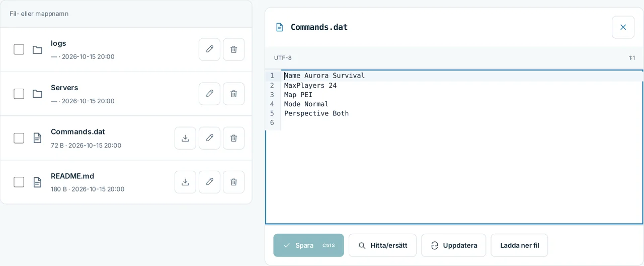Click the 'MaxPlayers 24' line in editor
This screenshot has width=644, height=266.
coord(310,86)
